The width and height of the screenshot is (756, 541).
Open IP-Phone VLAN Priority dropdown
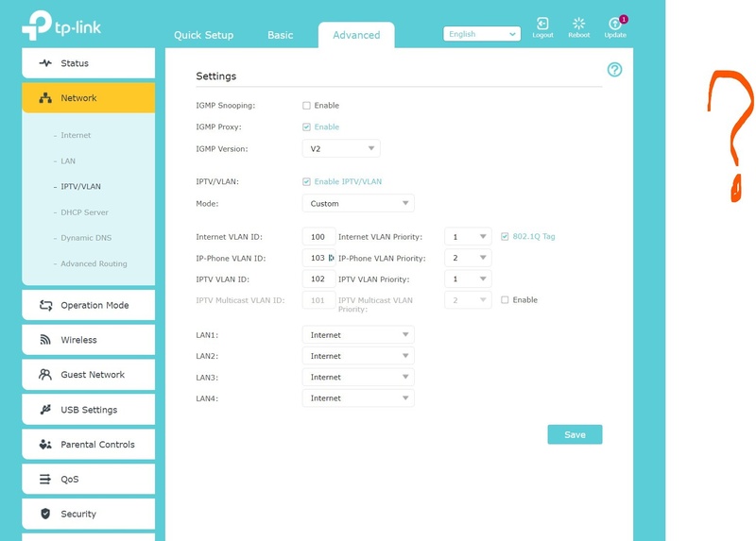click(468, 258)
